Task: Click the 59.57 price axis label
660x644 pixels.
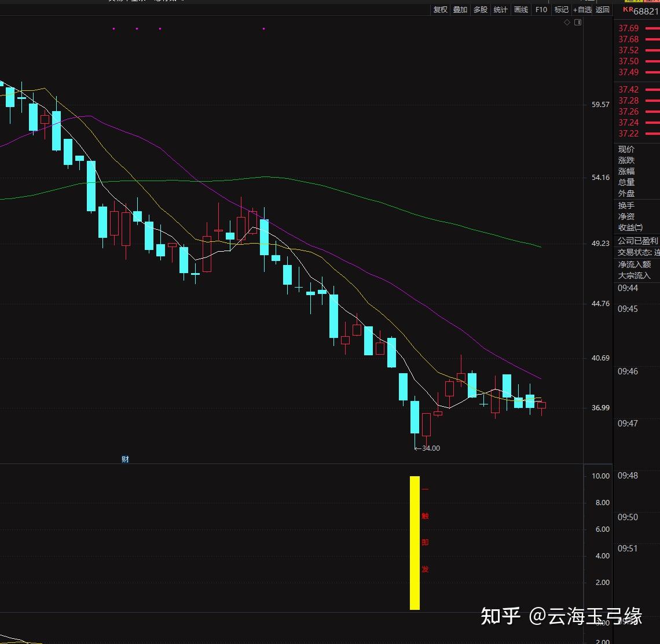Action: [600, 104]
